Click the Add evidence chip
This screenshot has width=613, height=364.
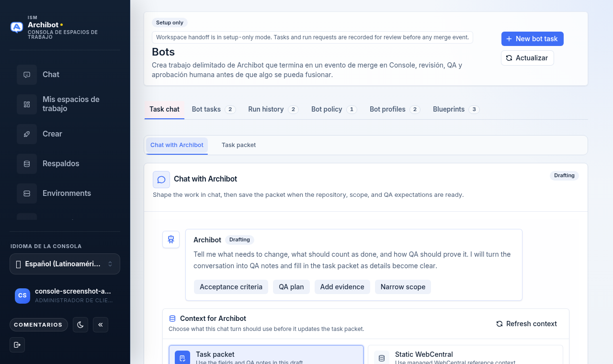click(x=342, y=287)
